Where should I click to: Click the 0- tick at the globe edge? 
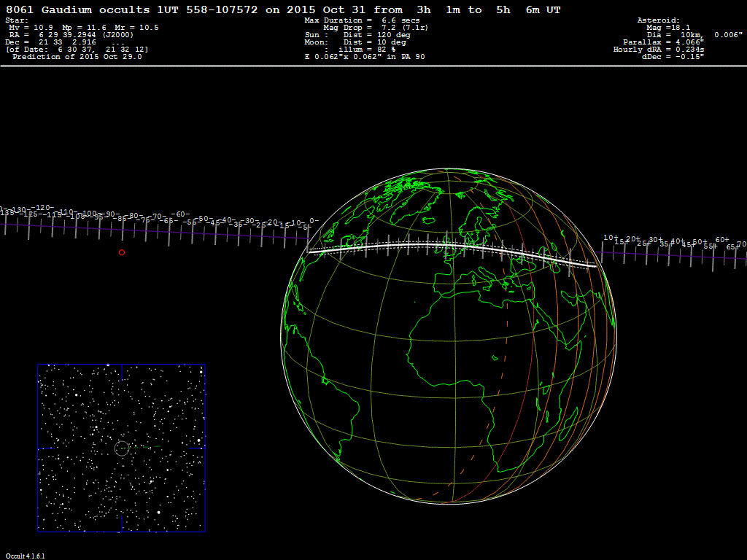(314, 221)
